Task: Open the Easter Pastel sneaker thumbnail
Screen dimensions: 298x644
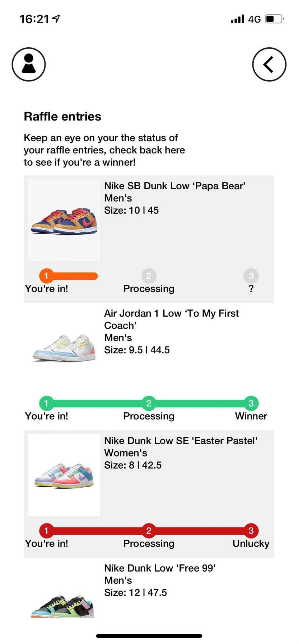Action: 64,475
